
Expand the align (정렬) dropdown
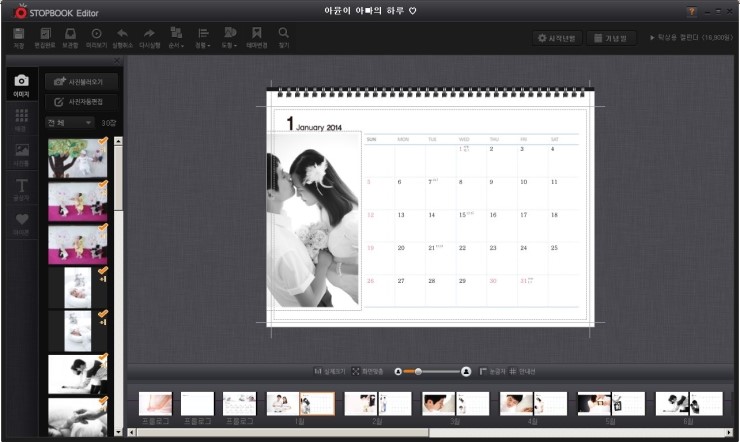click(203, 37)
